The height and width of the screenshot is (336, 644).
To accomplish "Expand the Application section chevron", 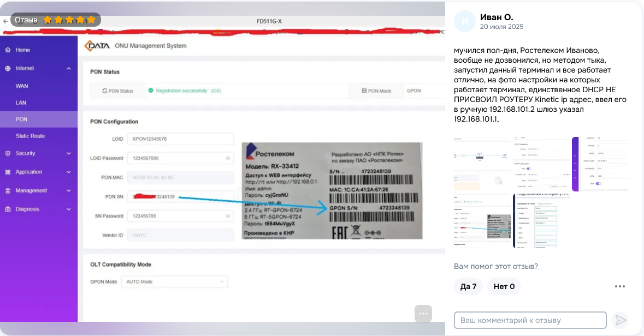I will point(69,172).
